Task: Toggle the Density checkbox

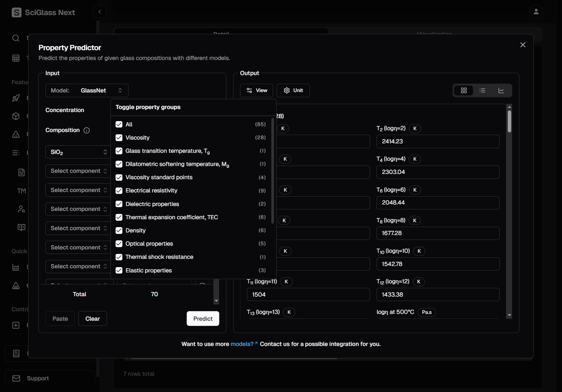Action: tap(119, 231)
